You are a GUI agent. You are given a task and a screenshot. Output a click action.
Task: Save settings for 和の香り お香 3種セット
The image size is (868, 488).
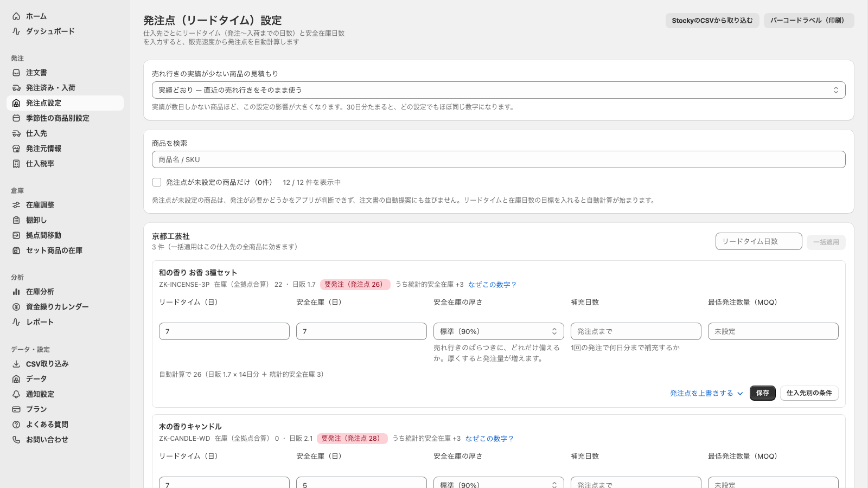[x=762, y=393]
